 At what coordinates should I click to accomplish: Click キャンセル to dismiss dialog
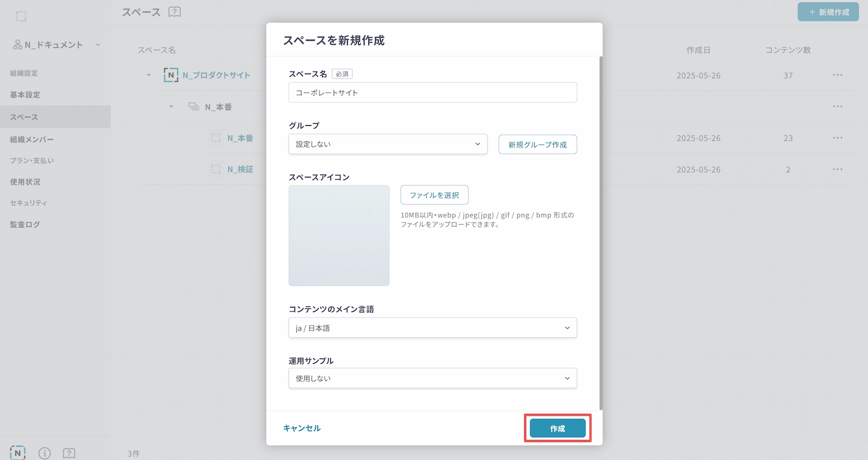pos(302,428)
